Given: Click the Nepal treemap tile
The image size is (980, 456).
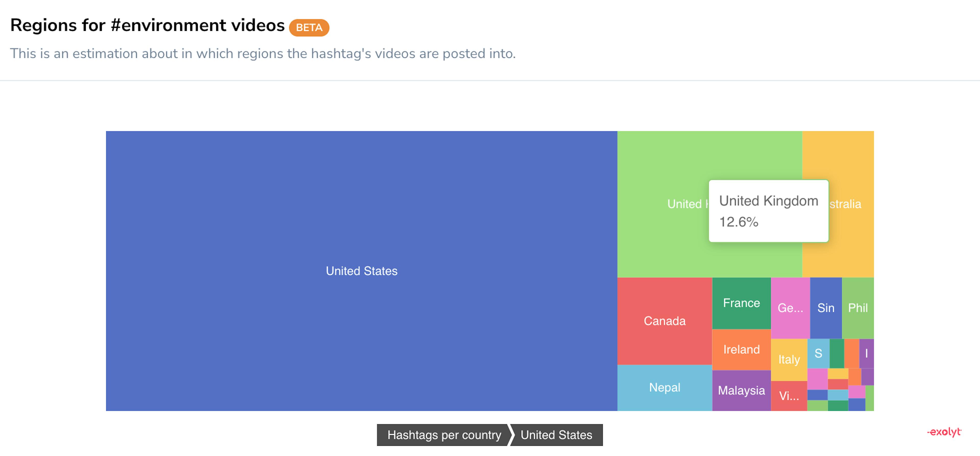Looking at the screenshot, I should (664, 388).
